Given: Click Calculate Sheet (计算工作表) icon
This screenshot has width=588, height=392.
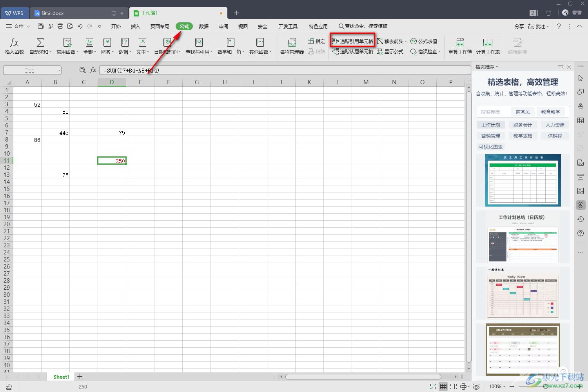Looking at the screenshot, I should point(488,42).
